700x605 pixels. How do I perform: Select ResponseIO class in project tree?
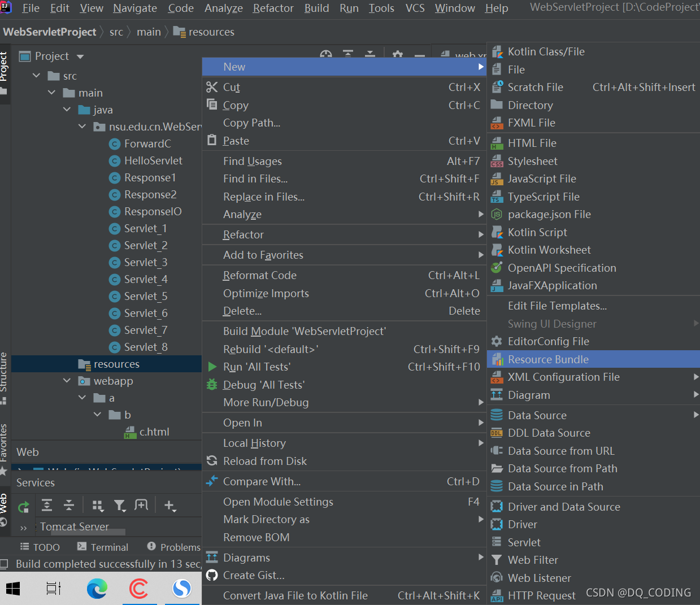pos(153,211)
